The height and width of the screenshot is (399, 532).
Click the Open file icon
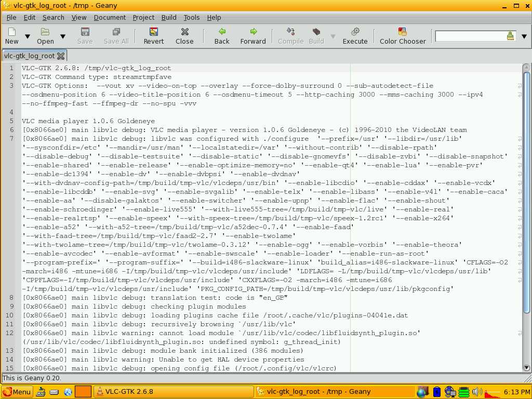(45, 32)
